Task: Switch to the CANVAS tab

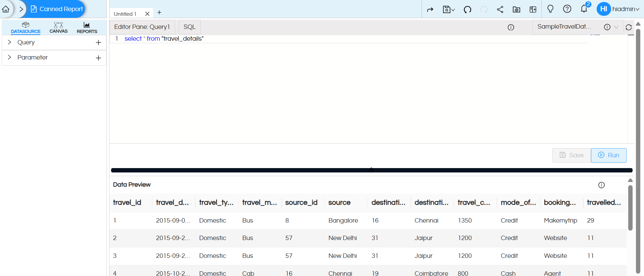Action: pyautogui.click(x=58, y=28)
